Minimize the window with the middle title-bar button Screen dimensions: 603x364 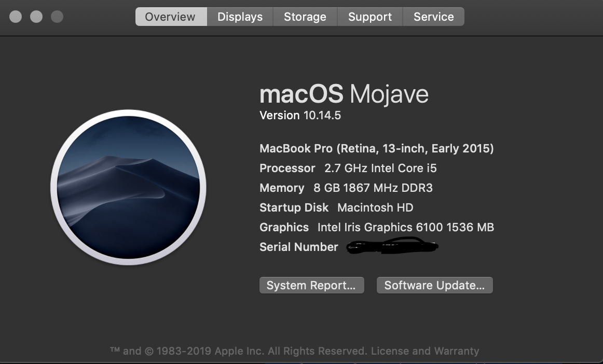pyautogui.click(x=36, y=17)
